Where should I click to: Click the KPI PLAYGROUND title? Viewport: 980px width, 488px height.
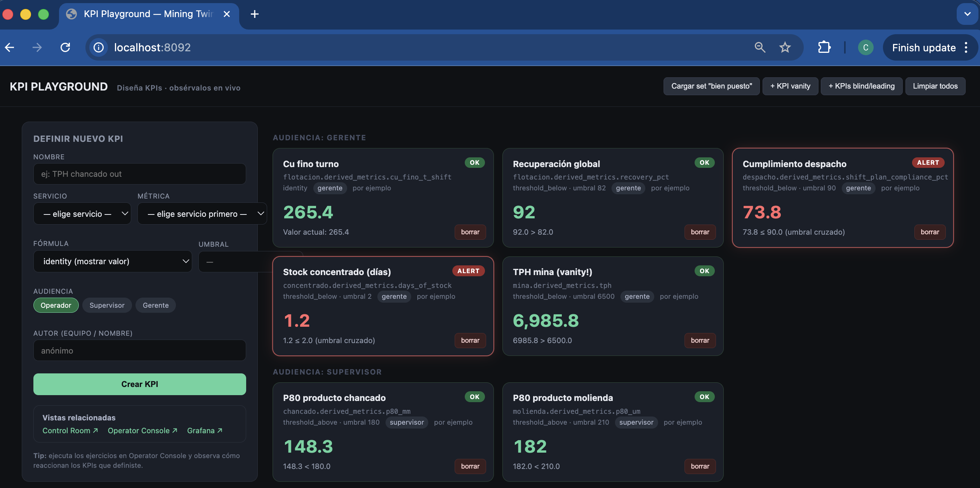(59, 87)
